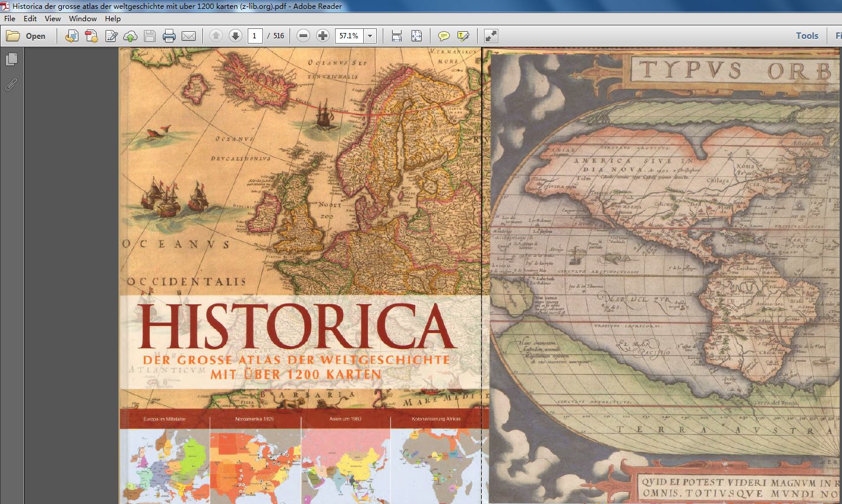Click the 'Europa im Mittelalter' map label

[165, 419]
